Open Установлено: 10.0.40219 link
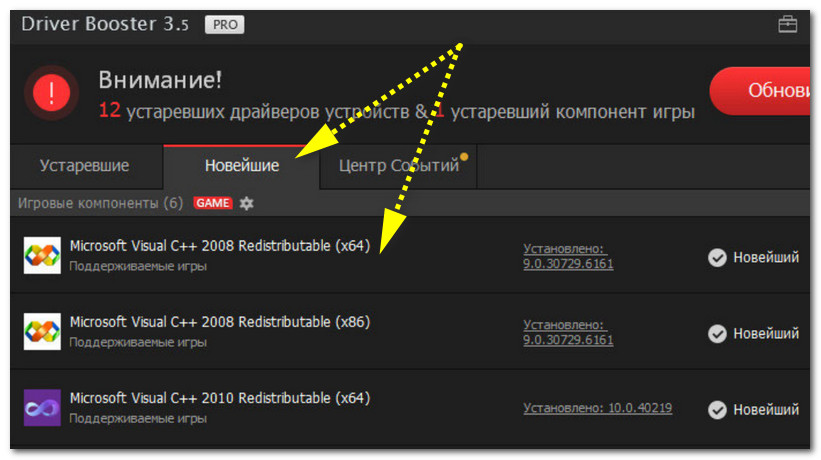Image resolution: width=821 pixels, height=460 pixels. tap(597, 408)
